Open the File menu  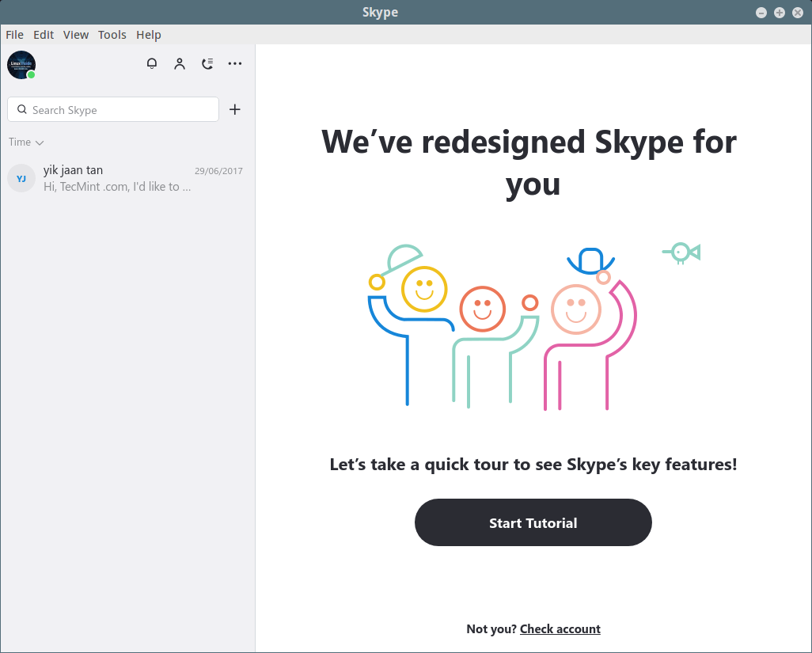coord(14,35)
